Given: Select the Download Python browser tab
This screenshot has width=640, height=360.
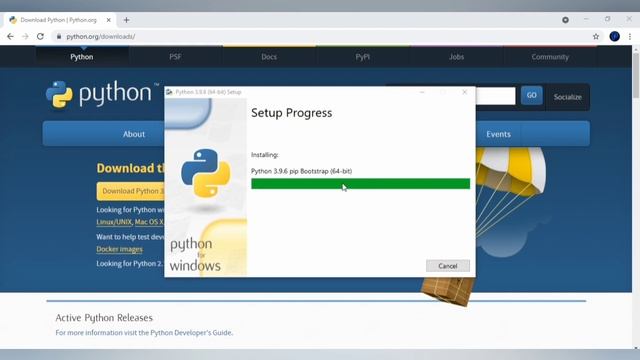Looking at the screenshot, I should [60, 20].
